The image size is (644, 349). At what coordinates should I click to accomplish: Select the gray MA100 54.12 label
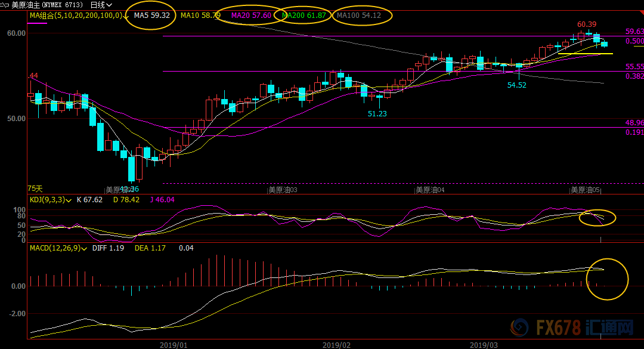(x=358, y=16)
